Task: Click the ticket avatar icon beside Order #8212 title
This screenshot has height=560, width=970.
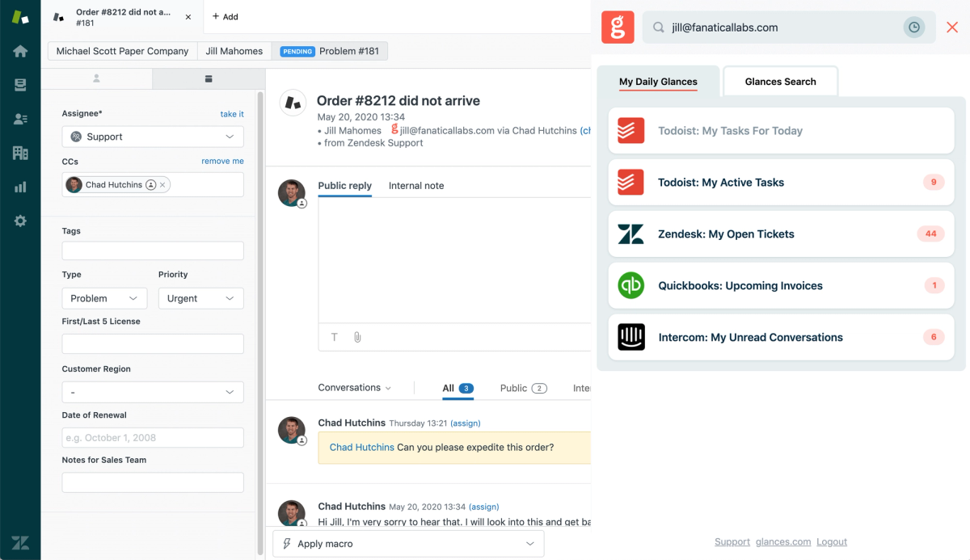Action: 292,102
